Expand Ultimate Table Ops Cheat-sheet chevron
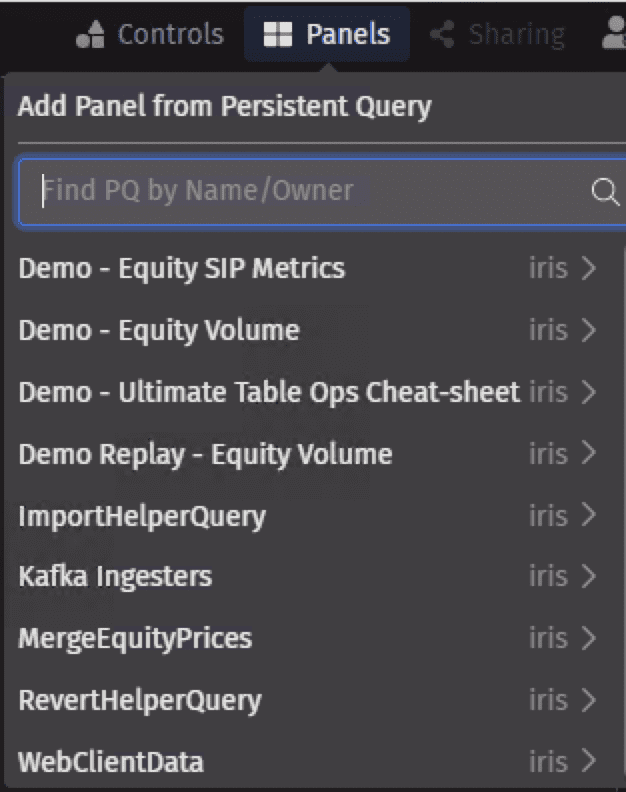 588,392
